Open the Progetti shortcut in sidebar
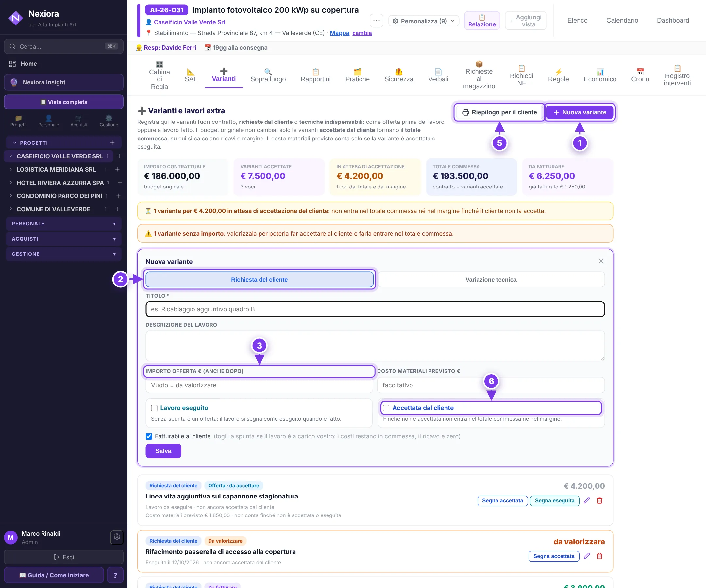706x588 pixels. [x=19, y=121]
